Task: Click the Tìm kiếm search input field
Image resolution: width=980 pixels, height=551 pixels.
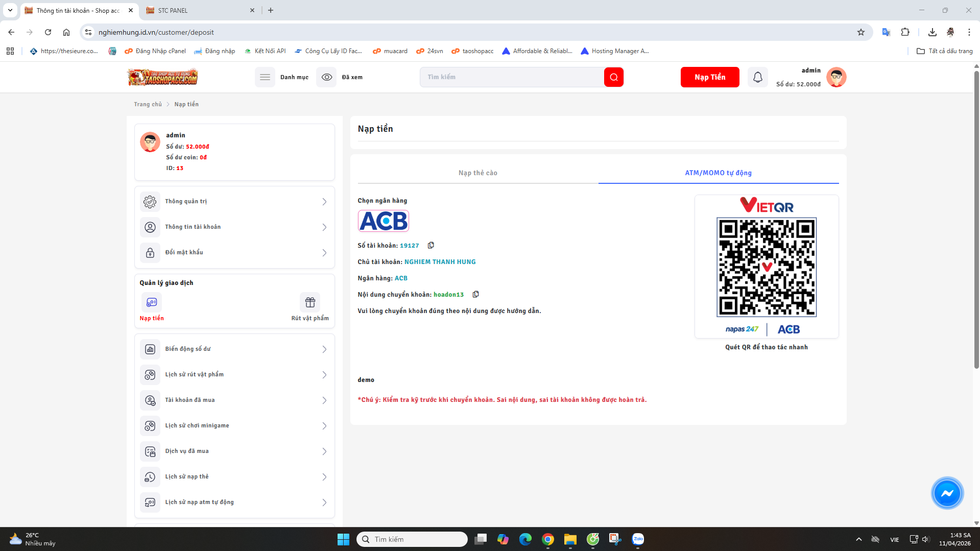Action: [511, 77]
